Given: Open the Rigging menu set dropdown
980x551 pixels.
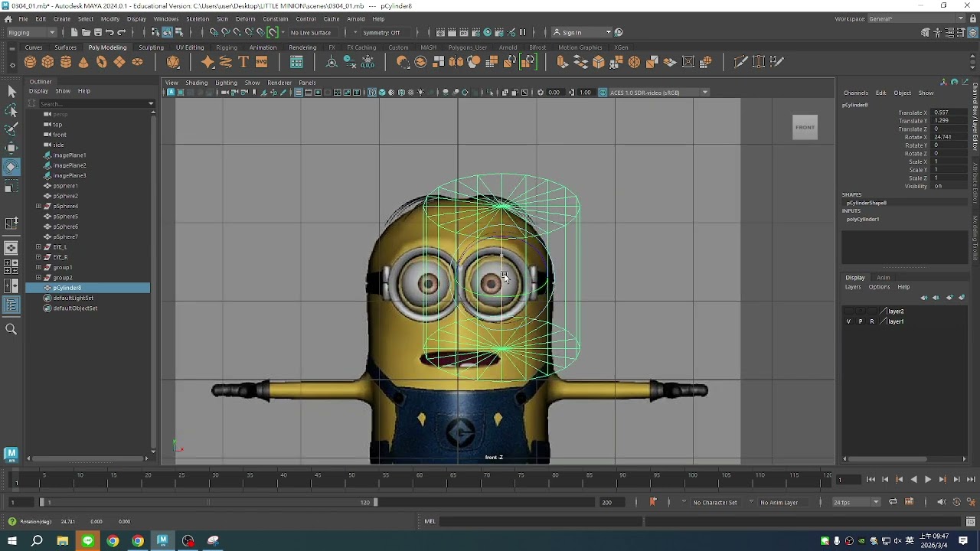Looking at the screenshot, I should coord(31,32).
